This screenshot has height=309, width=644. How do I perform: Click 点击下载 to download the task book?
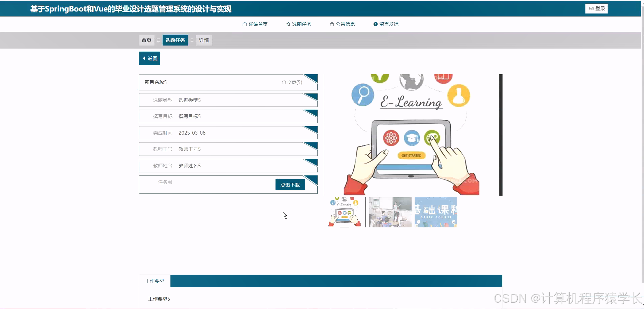pyautogui.click(x=290, y=185)
